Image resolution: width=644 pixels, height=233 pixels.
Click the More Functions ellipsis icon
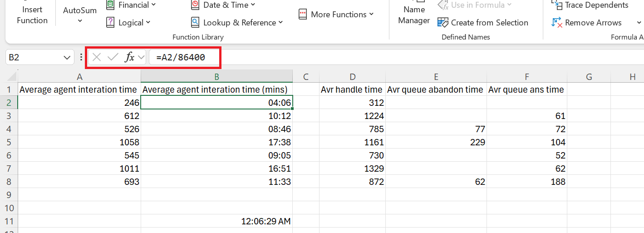[x=303, y=15]
